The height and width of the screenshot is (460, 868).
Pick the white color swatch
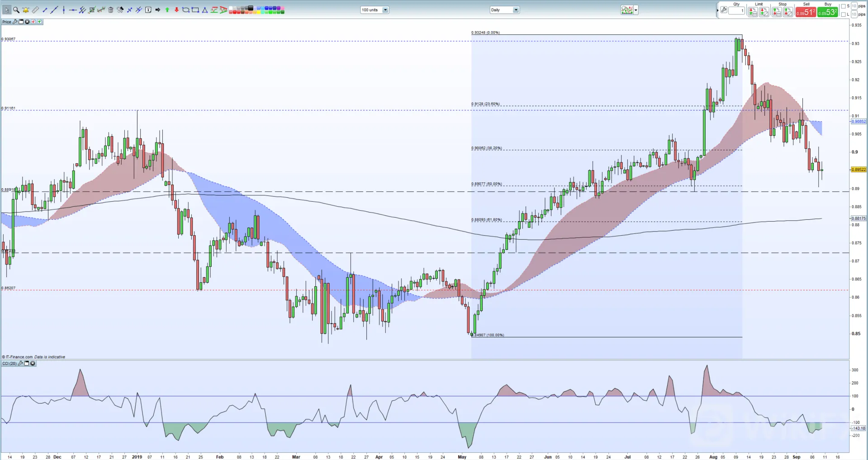point(231,8)
